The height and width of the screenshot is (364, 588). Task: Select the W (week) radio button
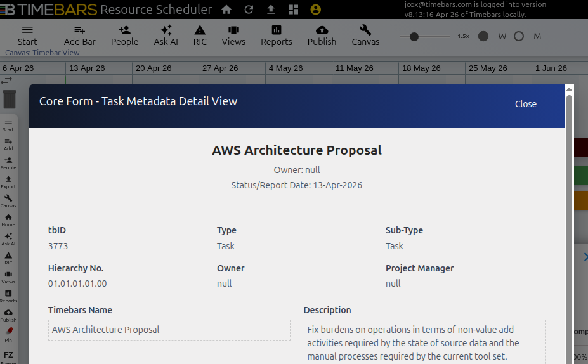[483, 36]
